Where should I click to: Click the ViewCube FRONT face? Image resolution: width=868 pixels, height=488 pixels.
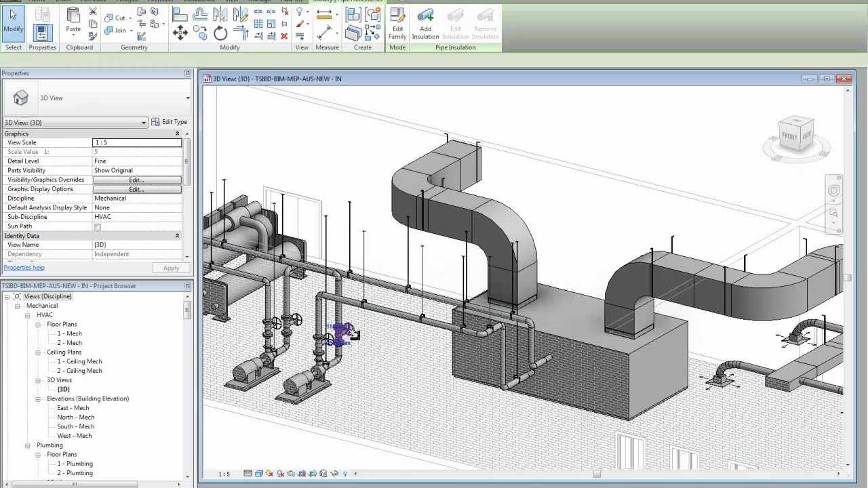pos(789,136)
